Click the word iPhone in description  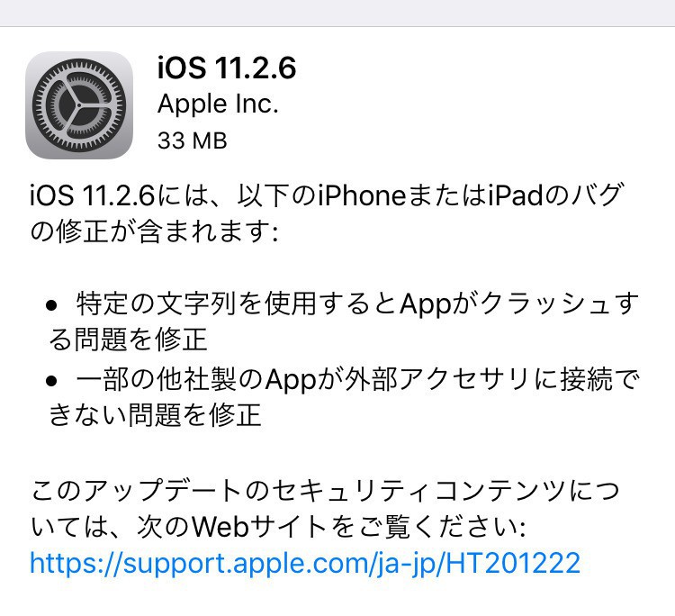click(362, 195)
